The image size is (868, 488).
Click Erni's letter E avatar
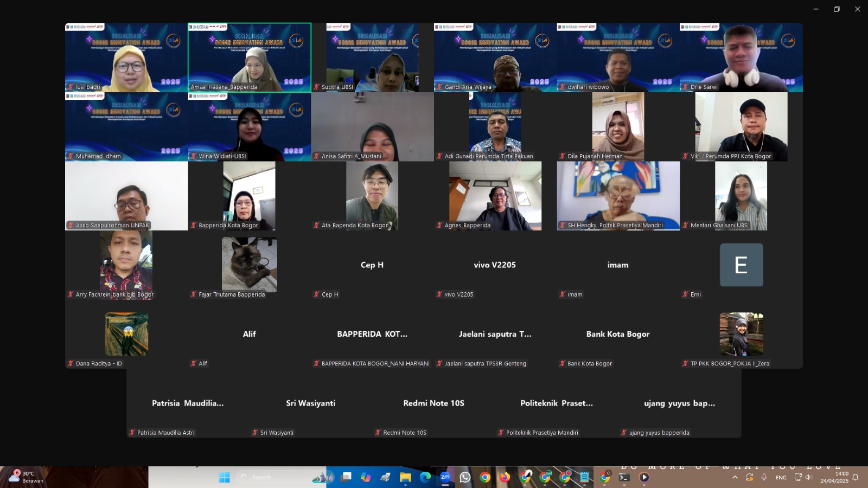click(741, 265)
